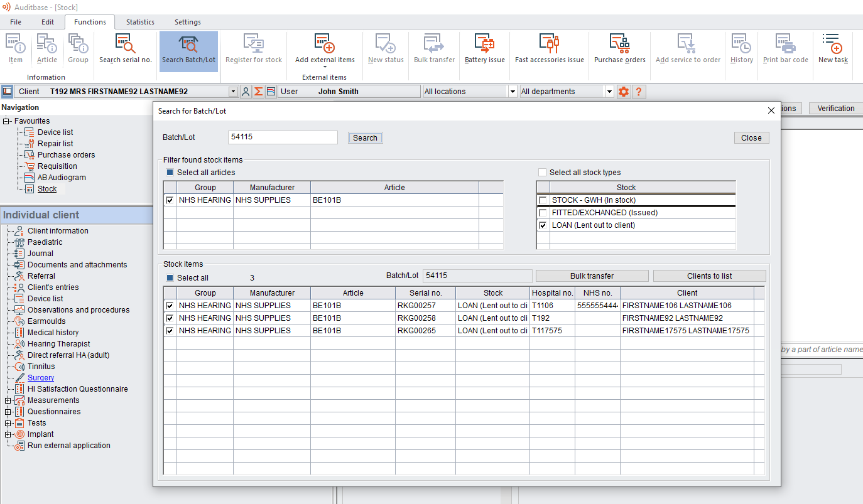Switch to the Settings tab
The width and height of the screenshot is (863, 504).
pyautogui.click(x=188, y=22)
